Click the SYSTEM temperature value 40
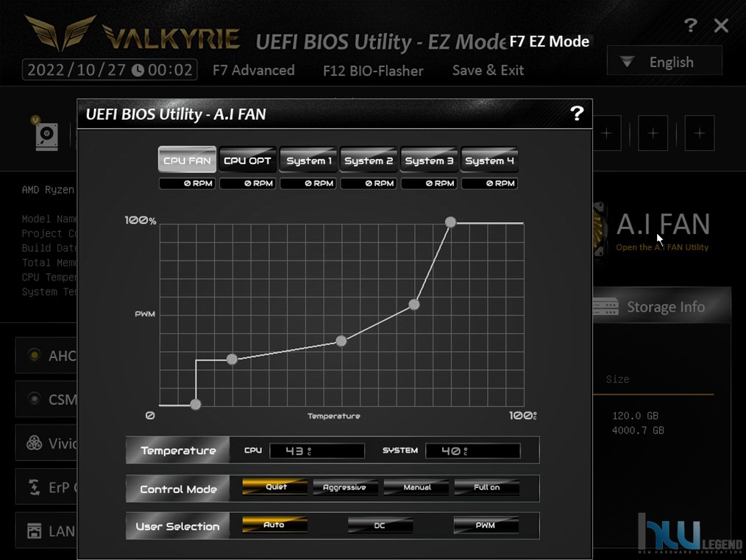 [x=473, y=450]
